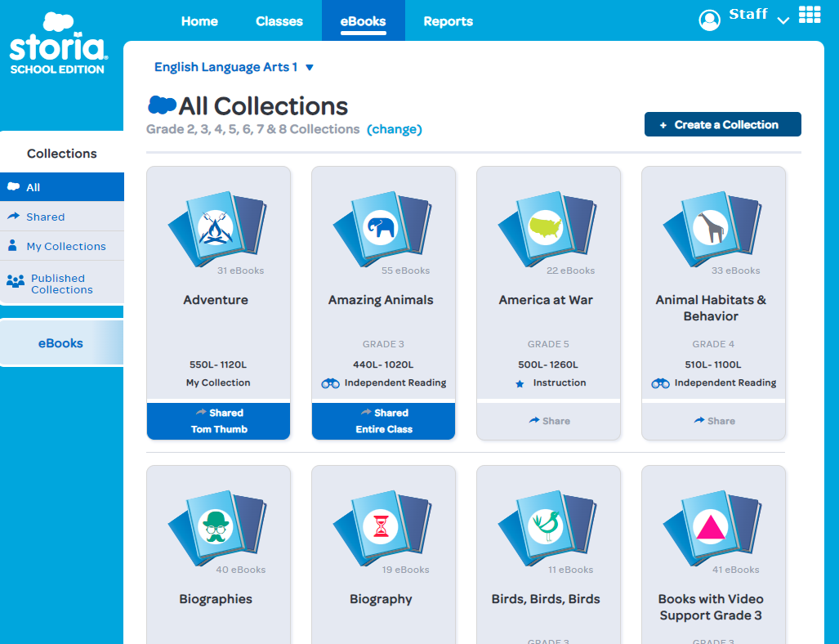This screenshot has width=839, height=644.
Task: Click the 55 eBooks count on Amazing Animals
Action: pyautogui.click(x=405, y=271)
